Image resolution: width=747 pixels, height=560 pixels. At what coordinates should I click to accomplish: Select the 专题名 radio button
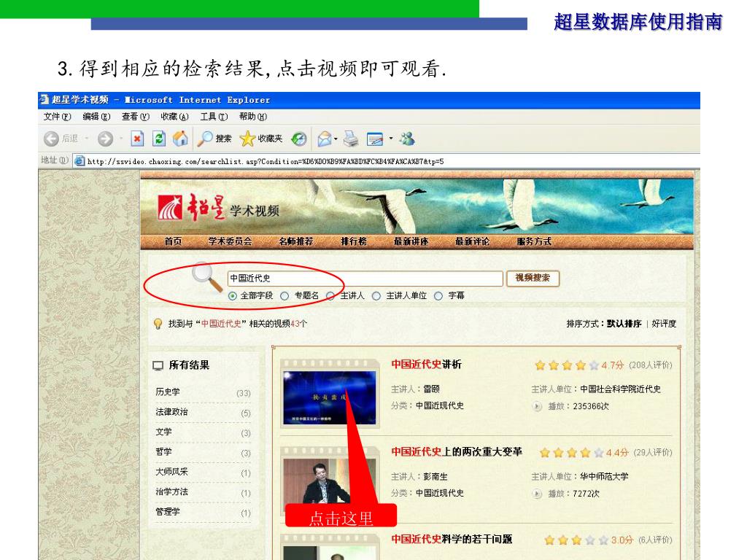(x=285, y=296)
